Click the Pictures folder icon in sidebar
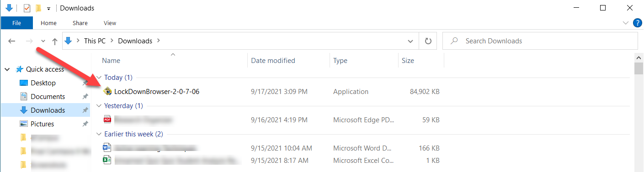Image resolution: width=644 pixels, height=172 pixels. [24, 124]
